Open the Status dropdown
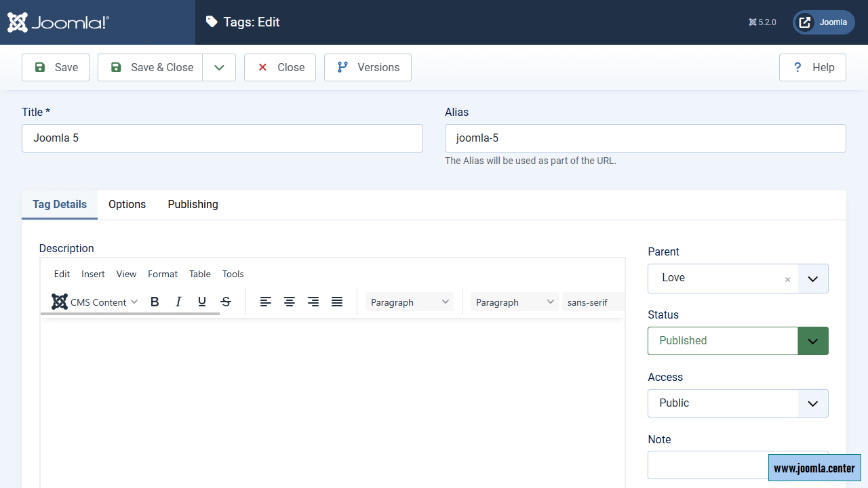The image size is (868, 488). coord(738,341)
